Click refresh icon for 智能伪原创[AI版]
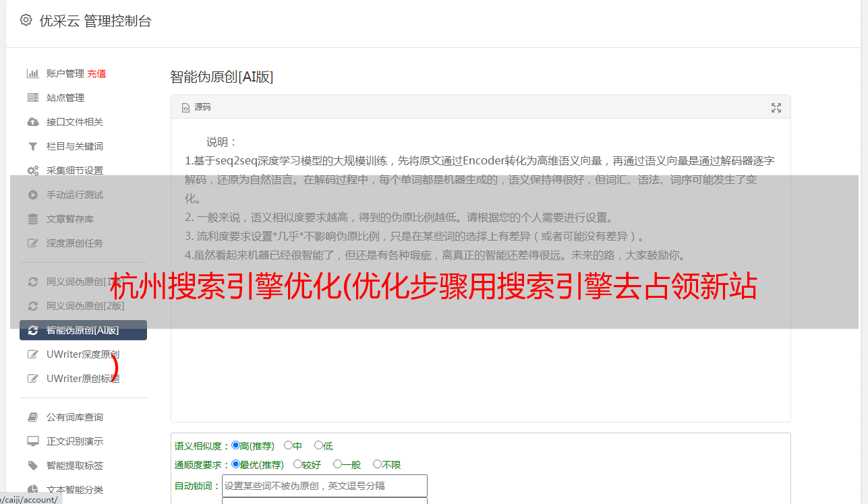This screenshot has width=868, height=504. point(32,330)
